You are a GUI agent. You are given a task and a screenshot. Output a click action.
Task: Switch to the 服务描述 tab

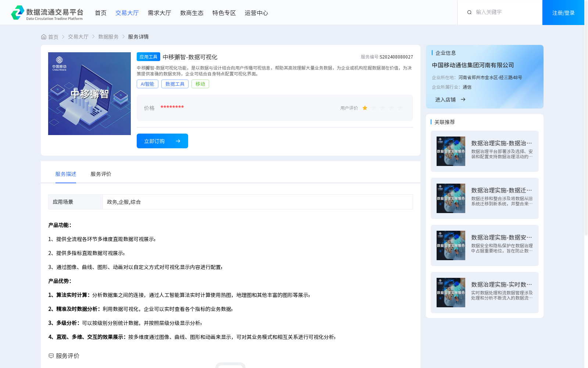pyautogui.click(x=66, y=174)
